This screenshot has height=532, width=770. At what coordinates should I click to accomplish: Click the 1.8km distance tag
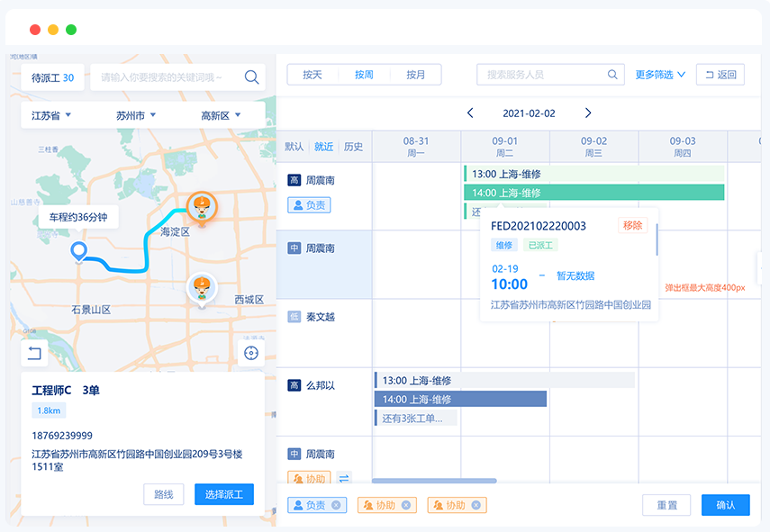tap(49, 410)
